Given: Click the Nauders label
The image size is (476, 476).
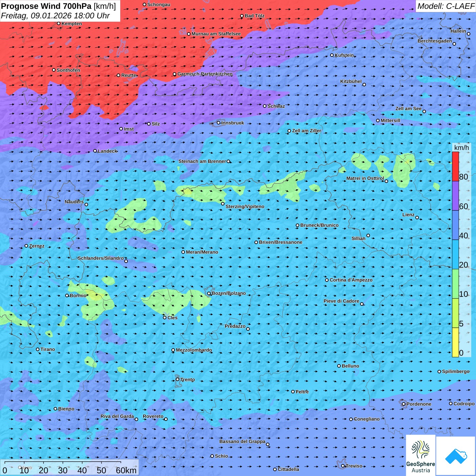Looking at the screenshot, I should (74, 202).
